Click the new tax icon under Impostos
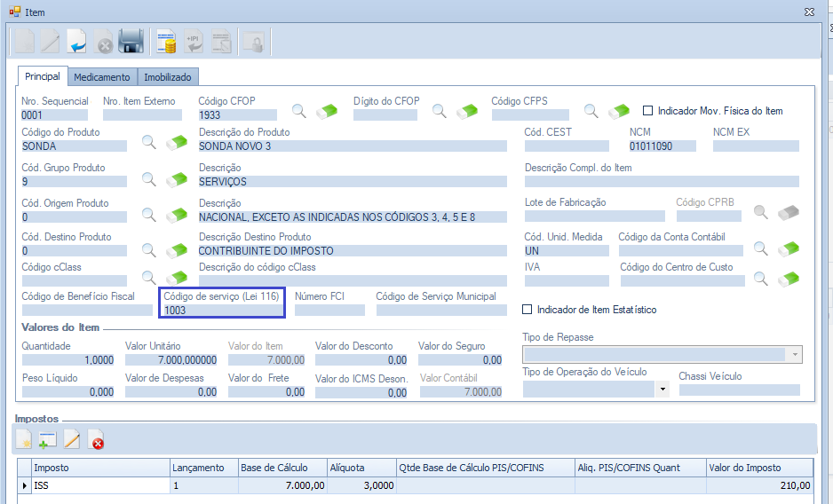 pos(24,438)
